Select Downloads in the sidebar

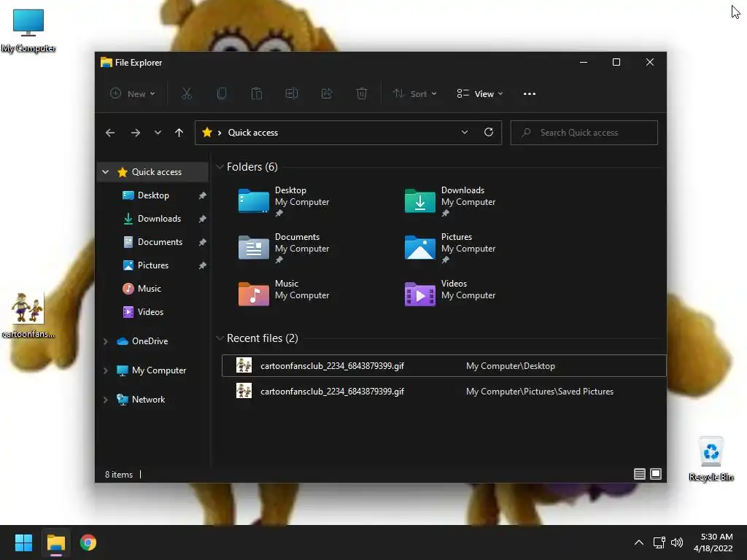[159, 219]
